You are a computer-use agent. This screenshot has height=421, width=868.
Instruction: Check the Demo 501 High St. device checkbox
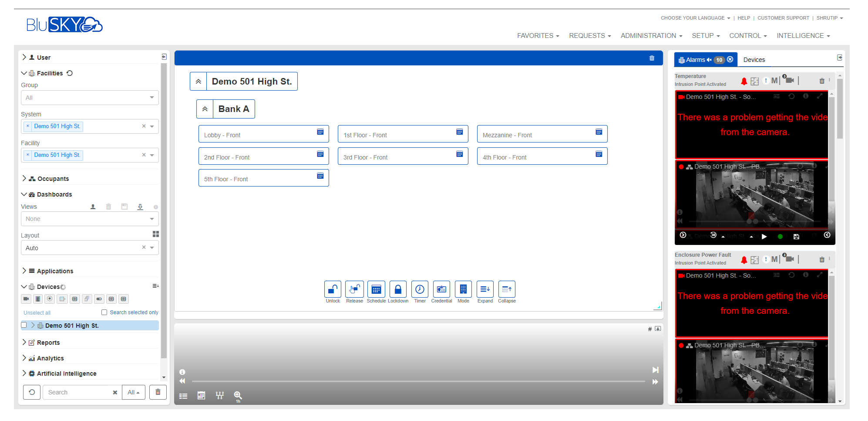click(x=24, y=325)
